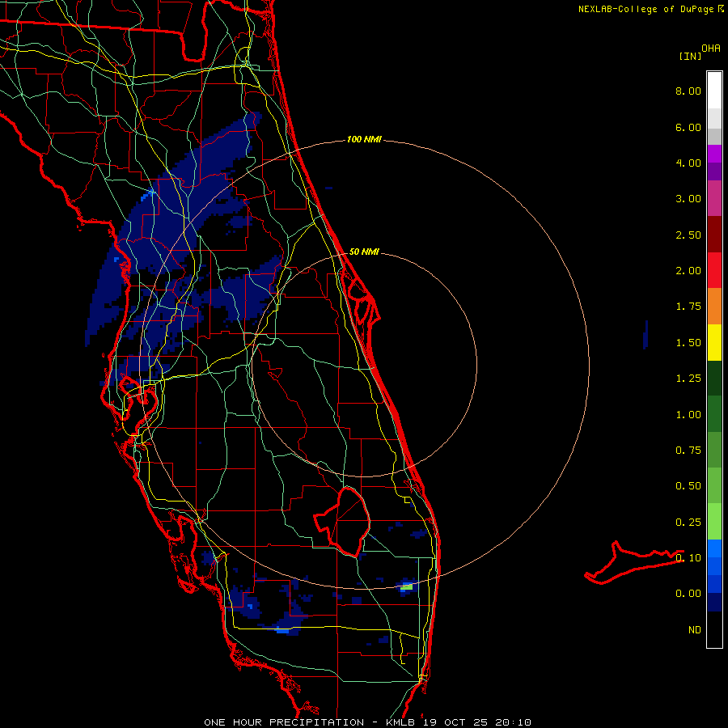The image size is (728, 728).
Task: Click the OHA product label
Action: 711,48
